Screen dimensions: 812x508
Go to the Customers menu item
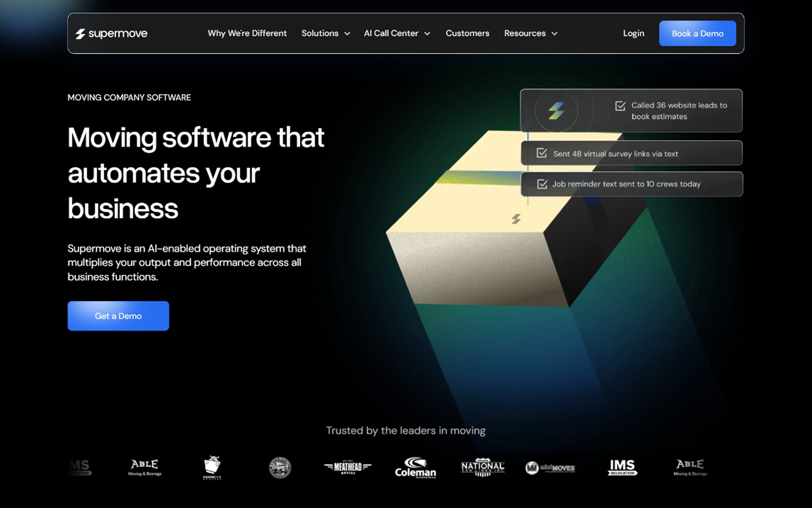click(467, 33)
